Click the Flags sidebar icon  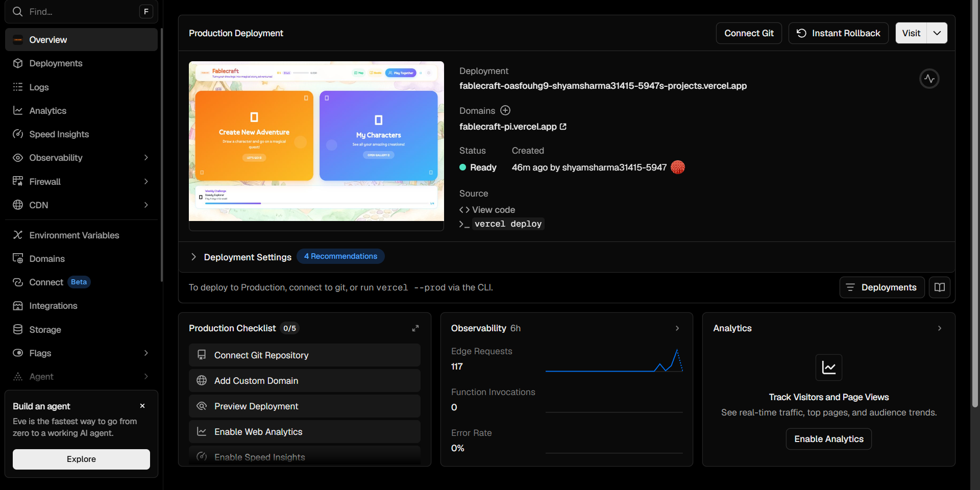18,353
